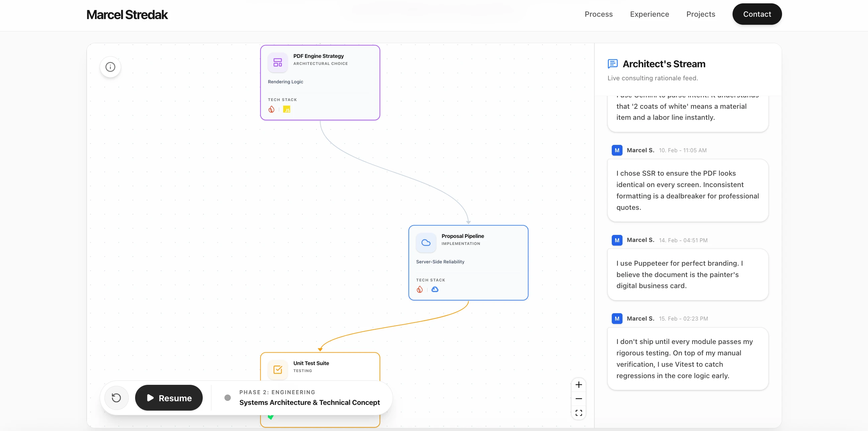Click the fit view fullscreen icon
Image resolution: width=868 pixels, height=431 pixels.
579,413
